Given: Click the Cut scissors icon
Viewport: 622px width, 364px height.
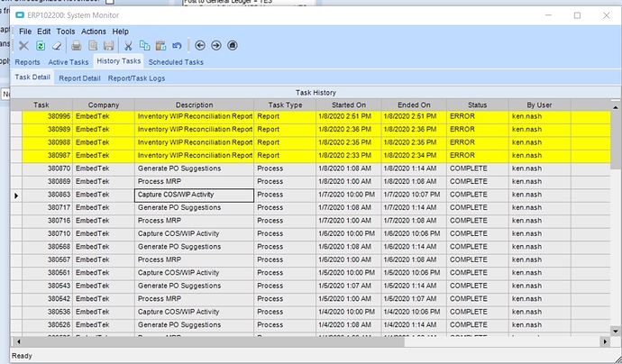Looking at the screenshot, I should pyautogui.click(x=128, y=46).
